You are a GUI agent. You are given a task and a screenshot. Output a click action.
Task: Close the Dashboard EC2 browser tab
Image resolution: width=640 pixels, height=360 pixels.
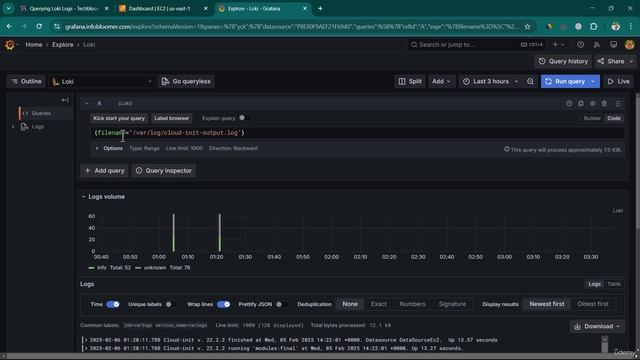206,8
